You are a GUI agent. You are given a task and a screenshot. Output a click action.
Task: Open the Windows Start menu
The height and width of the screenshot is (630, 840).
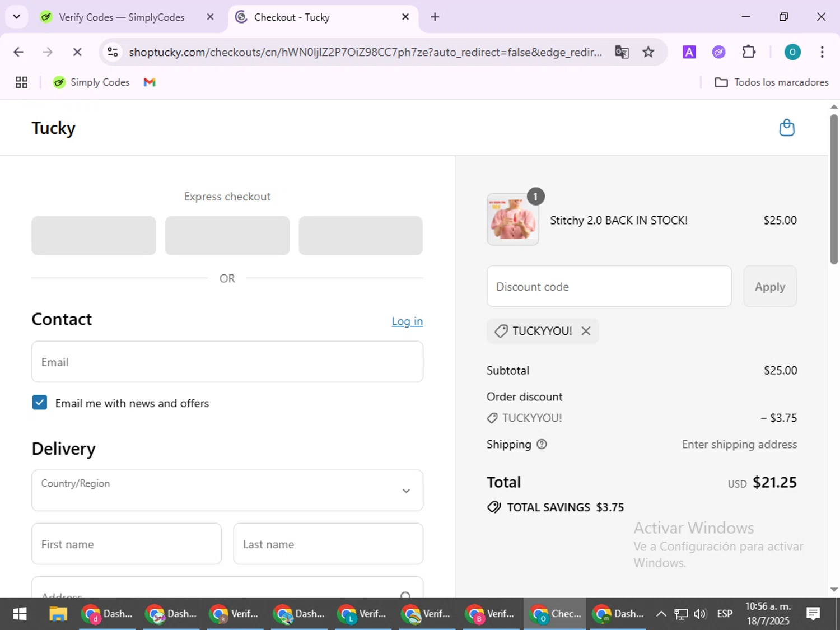click(x=20, y=614)
